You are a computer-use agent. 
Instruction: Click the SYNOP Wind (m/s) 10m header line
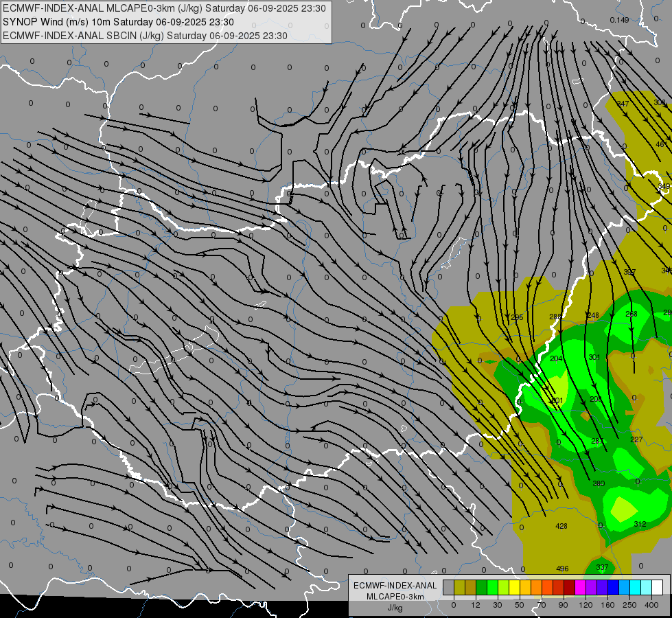[118, 22]
